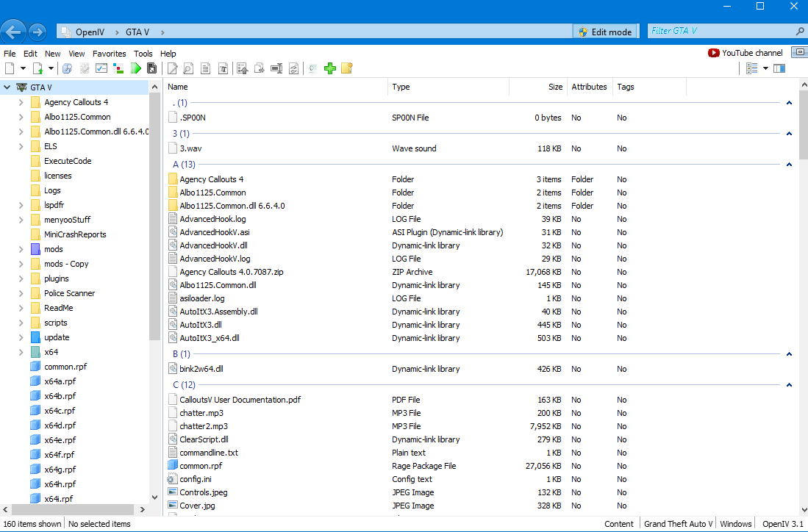Viewport: 808px width, 532px height.
Task: Click the folder tree horizontal scrollbar
Action: point(74,509)
